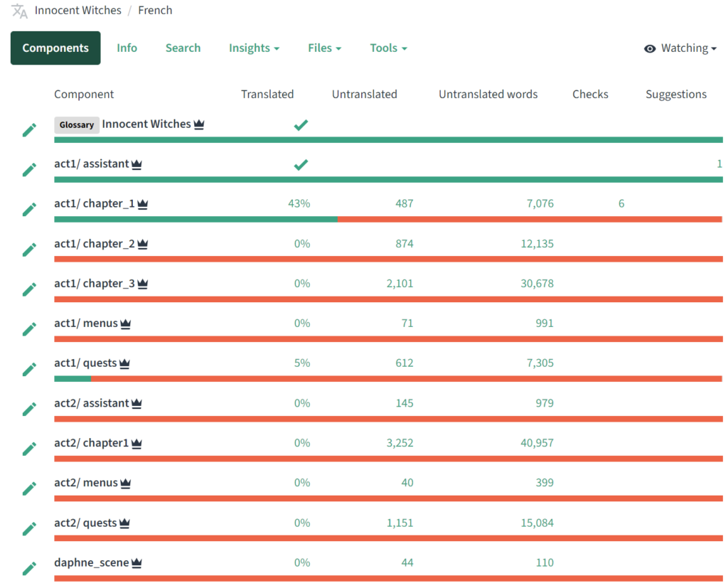Click the pencil icon for act1/menus

point(29,329)
